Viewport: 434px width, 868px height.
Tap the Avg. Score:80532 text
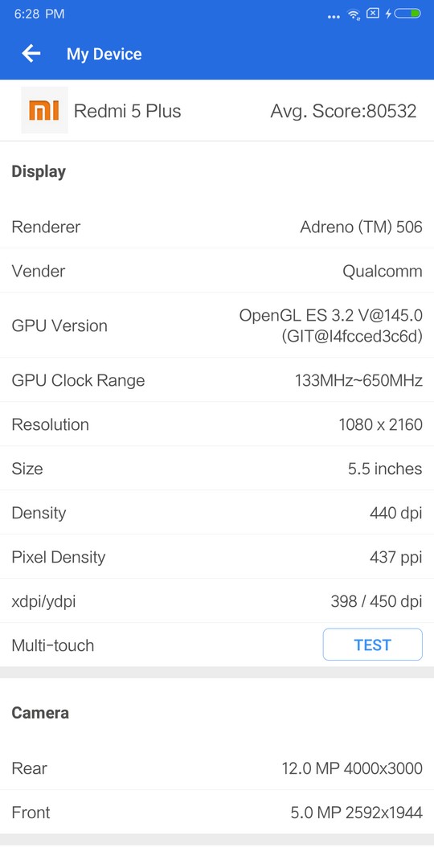click(x=343, y=111)
